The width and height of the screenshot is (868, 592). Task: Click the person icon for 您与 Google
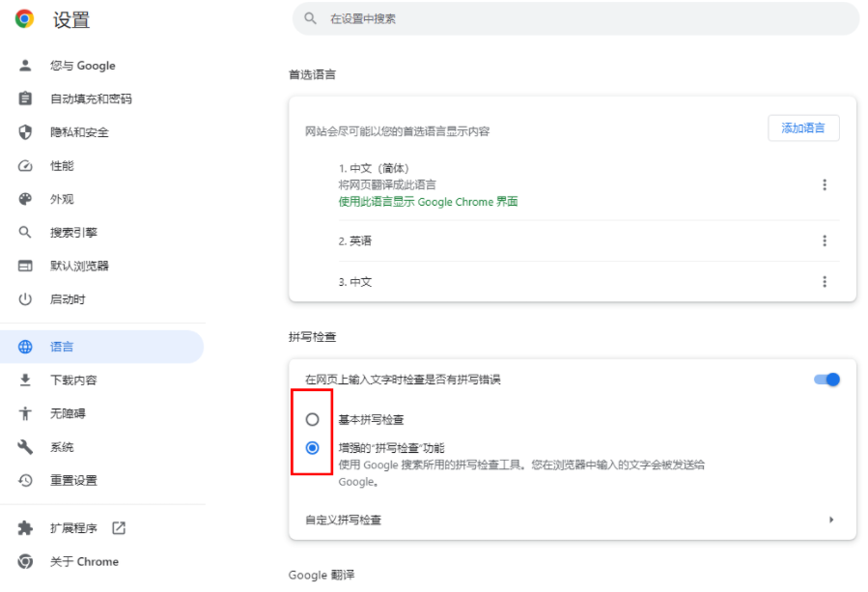coord(25,66)
